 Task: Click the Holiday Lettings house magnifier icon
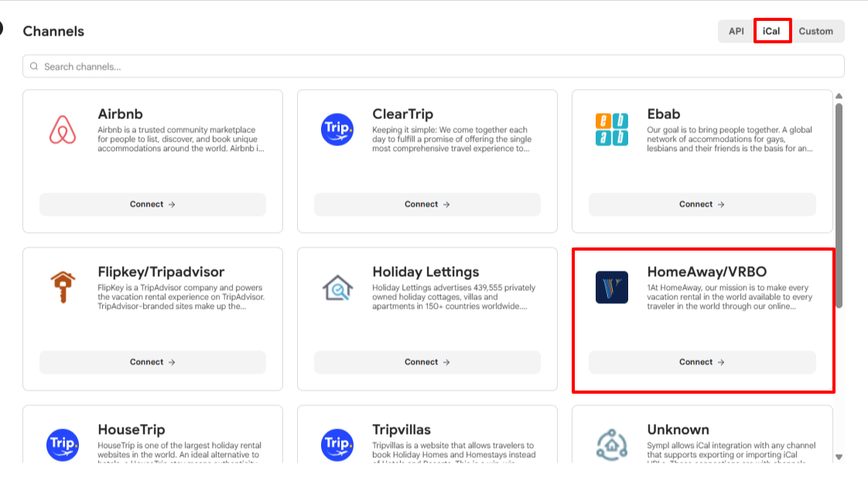click(x=337, y=288)
